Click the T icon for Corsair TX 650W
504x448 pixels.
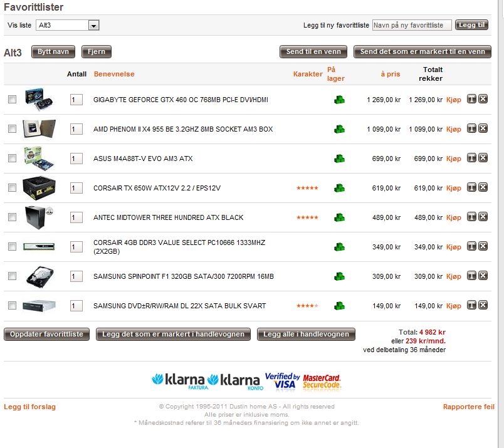coord(471,187)
